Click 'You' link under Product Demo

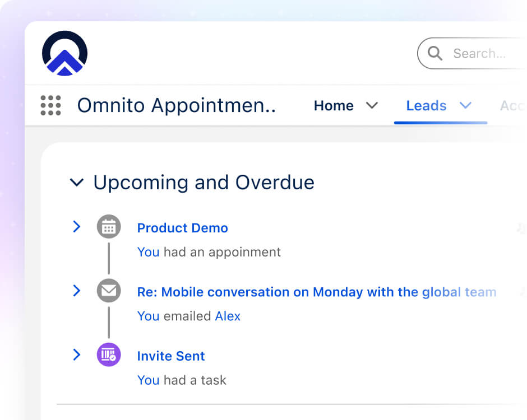coord(148,252)
